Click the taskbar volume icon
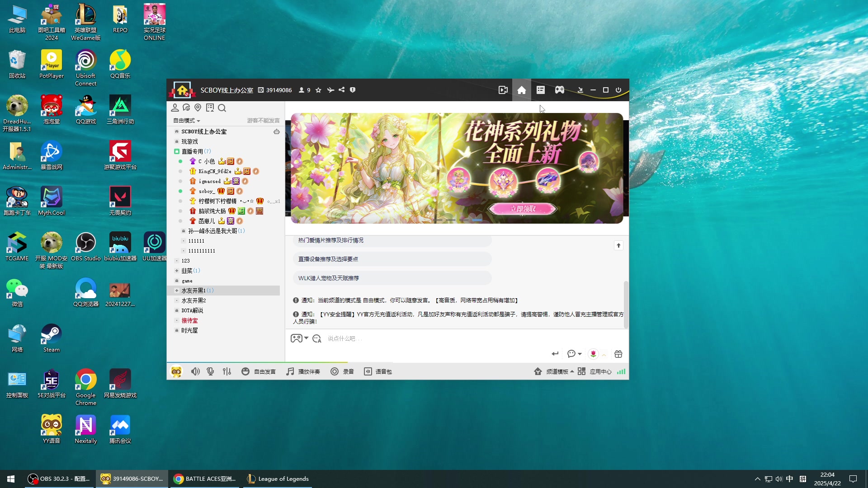 (x=779, y=479)
